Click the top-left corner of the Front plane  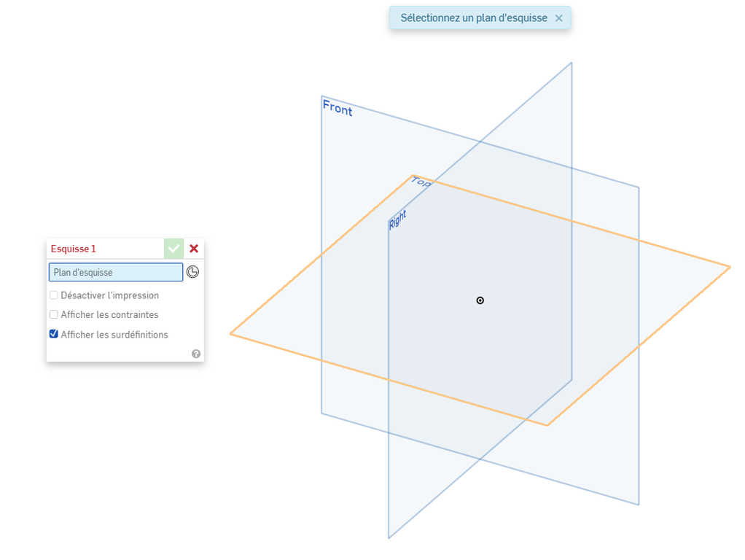click(x=322, y=96)
